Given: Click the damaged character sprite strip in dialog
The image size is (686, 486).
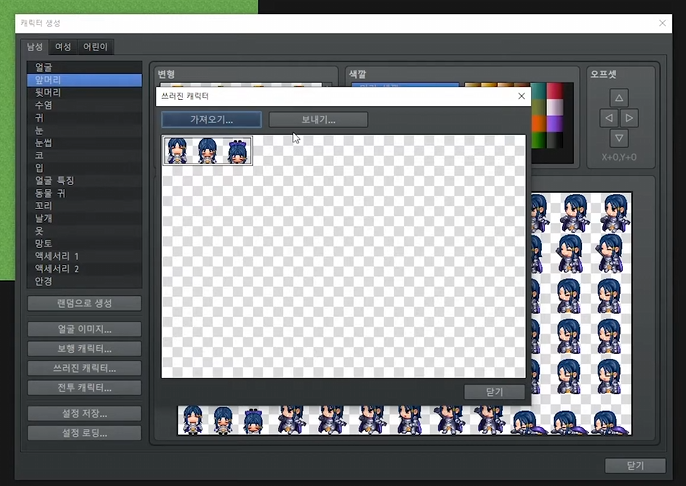Looking at the screenshot, I should tap(207, 150).
